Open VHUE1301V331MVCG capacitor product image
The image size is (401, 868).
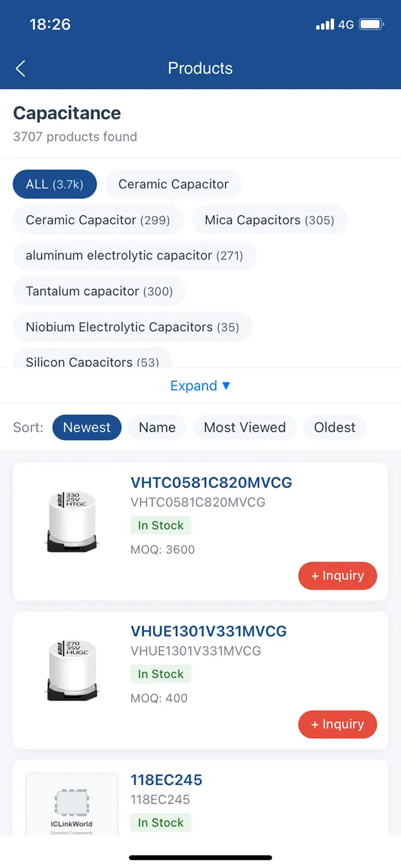click(72, 669)
